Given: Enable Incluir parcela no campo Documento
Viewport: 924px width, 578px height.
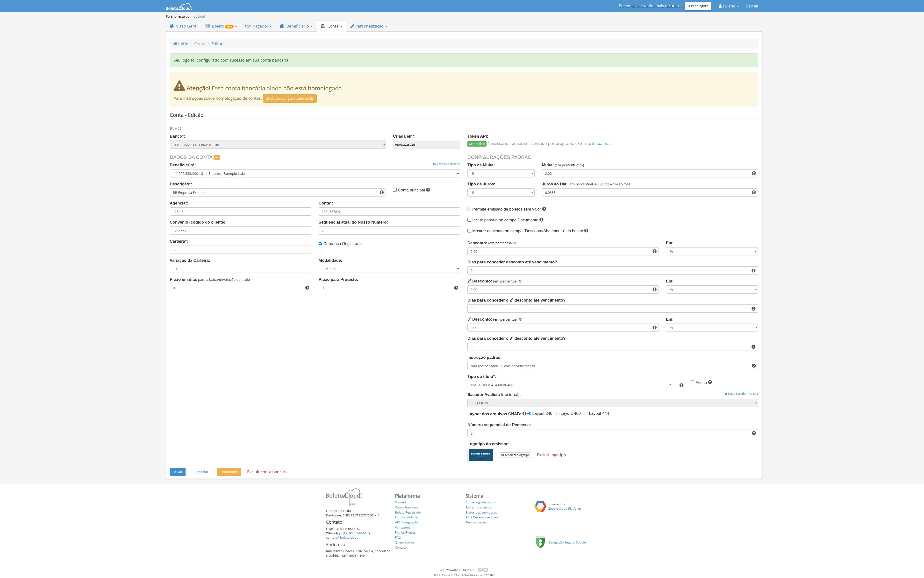Looking at the screenshot, I should (469, 220).
